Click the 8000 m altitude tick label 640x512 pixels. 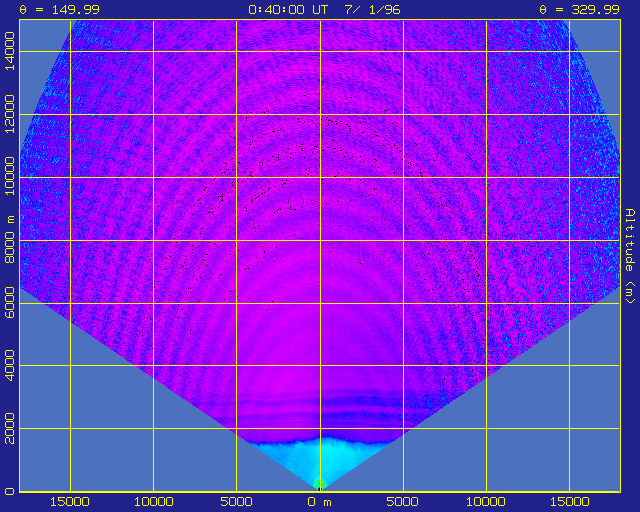coord(9,240)
